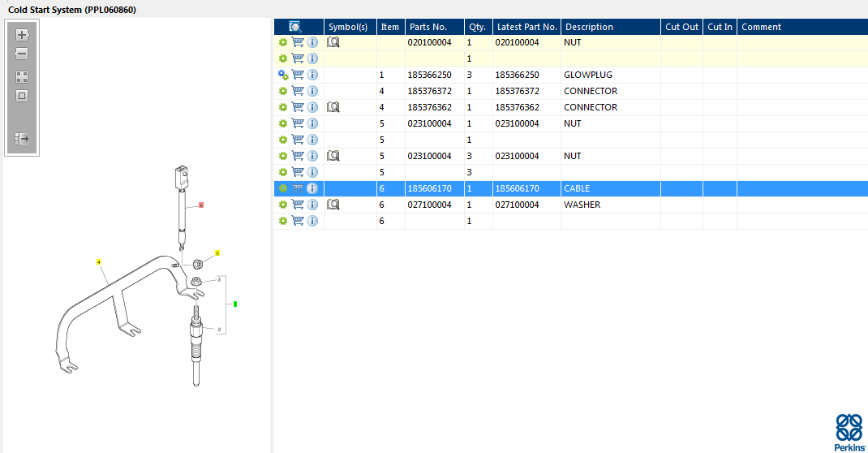868x453 pixels.
Task: Open symbol icon for NUT 020100004
Action: pyautogui.click(x=333, y=42)
